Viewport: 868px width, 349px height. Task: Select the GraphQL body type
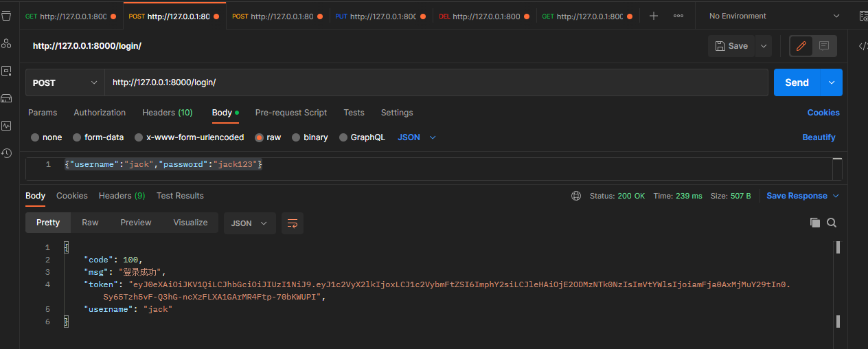[x=362, y=137]
